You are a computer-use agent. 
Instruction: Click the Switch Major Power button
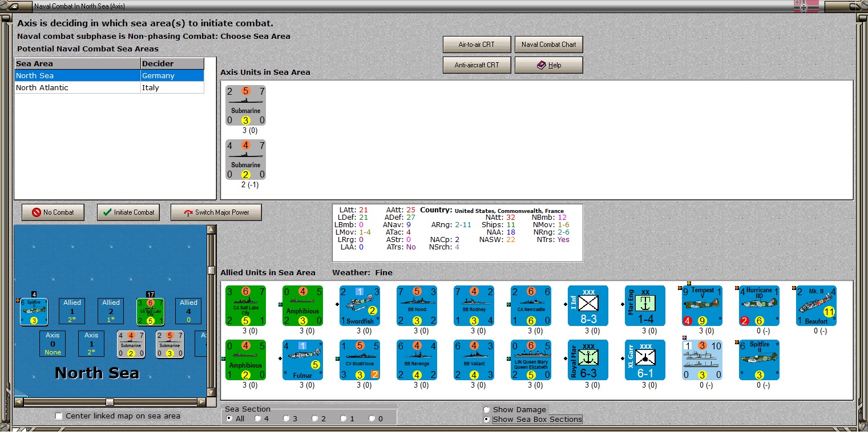click(217, 212)
